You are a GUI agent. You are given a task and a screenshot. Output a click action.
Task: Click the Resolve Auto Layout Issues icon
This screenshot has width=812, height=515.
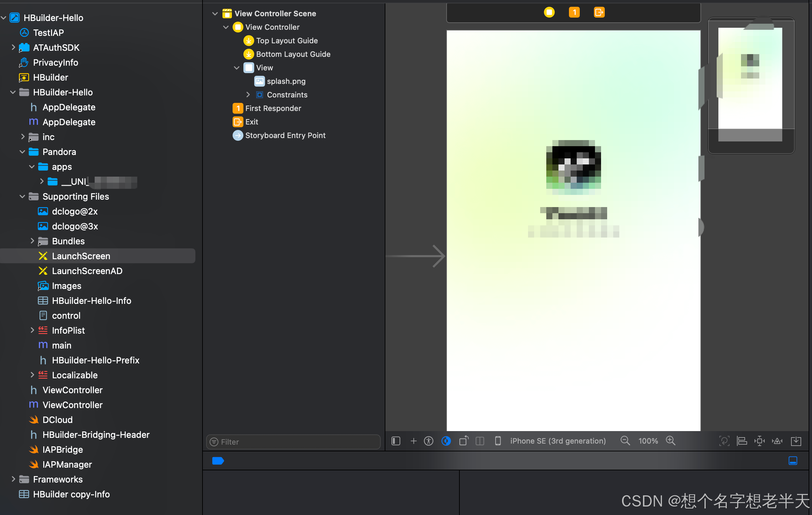(777, 441)
